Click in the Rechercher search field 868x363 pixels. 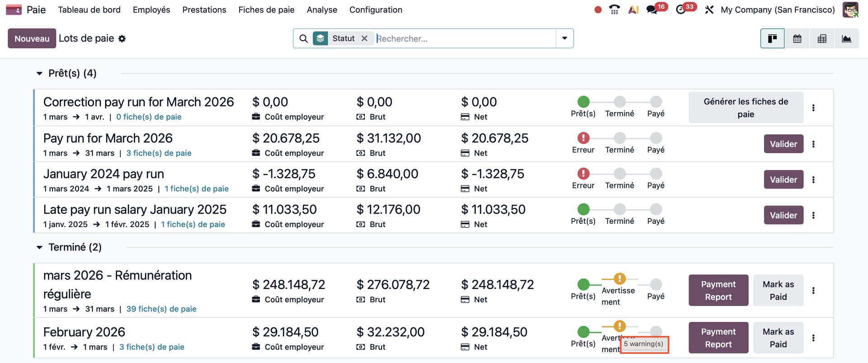465,38
